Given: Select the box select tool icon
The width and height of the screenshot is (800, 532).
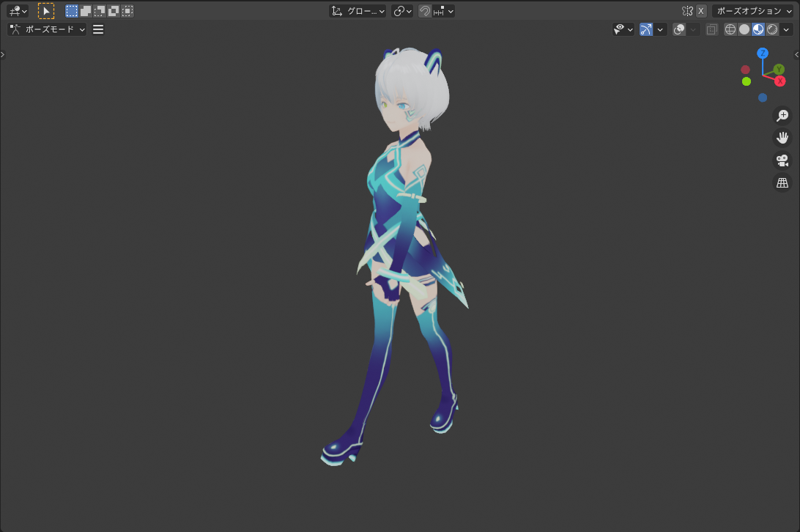Looking at the screenshot, I should [x=46, y=11].
